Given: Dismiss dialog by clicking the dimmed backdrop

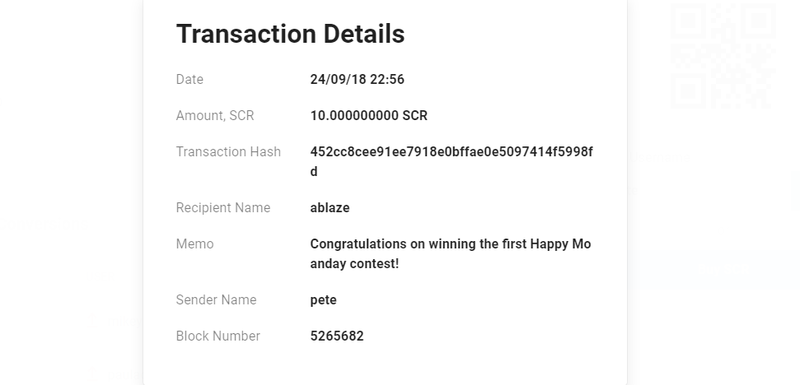Looking at the screenshot, I should tap(71, 153).
